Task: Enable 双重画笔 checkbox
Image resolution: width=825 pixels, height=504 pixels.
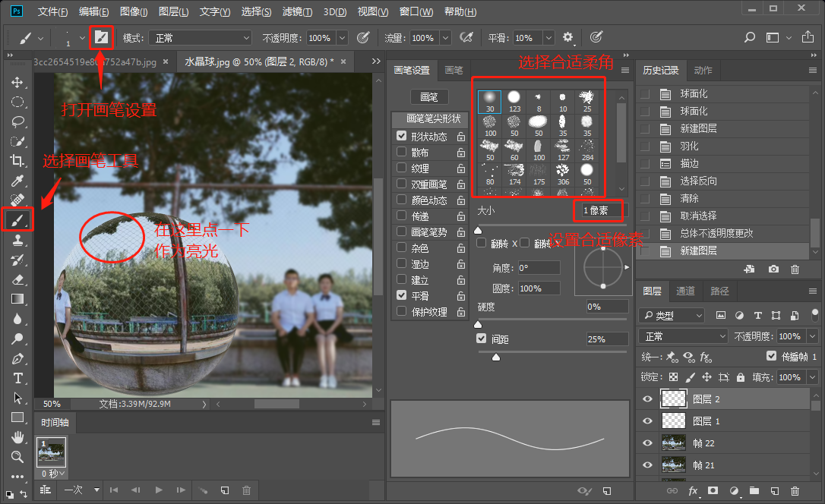Action: [401, 184]
